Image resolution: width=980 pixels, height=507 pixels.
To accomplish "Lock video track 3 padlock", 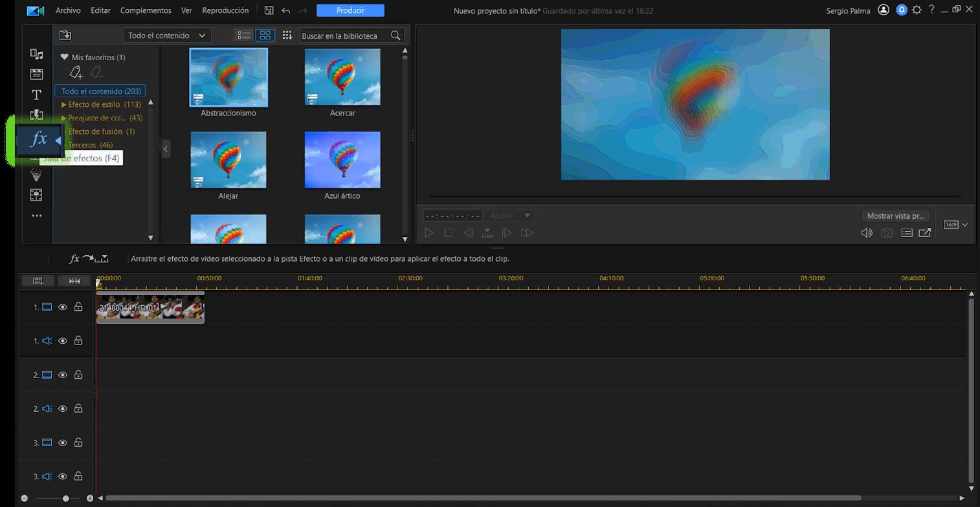I will (x=78, y=442).
